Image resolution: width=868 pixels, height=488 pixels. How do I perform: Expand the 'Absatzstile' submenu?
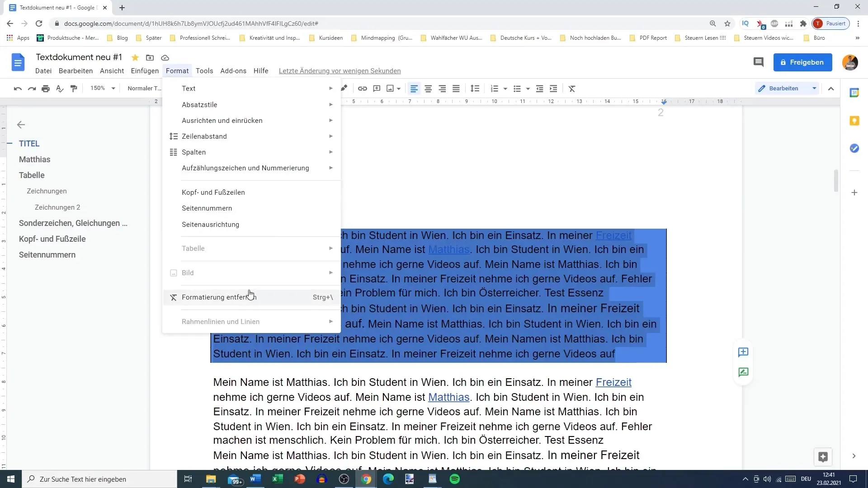(x=200, y=104)
